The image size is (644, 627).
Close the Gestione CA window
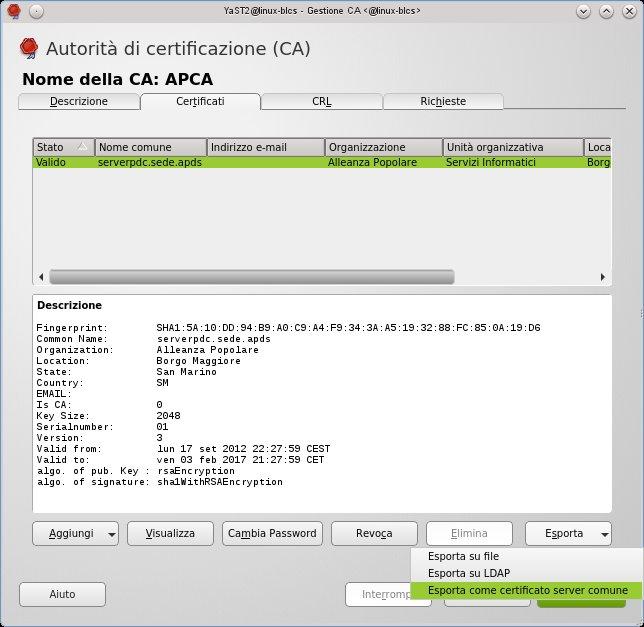point(629,11)
